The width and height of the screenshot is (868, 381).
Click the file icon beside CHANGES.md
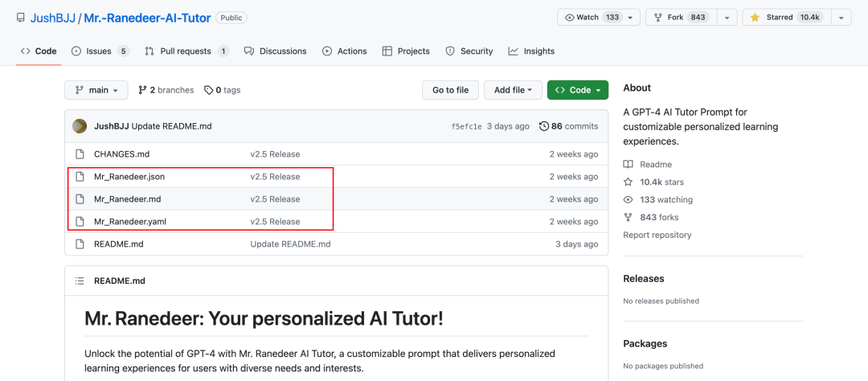80,154
